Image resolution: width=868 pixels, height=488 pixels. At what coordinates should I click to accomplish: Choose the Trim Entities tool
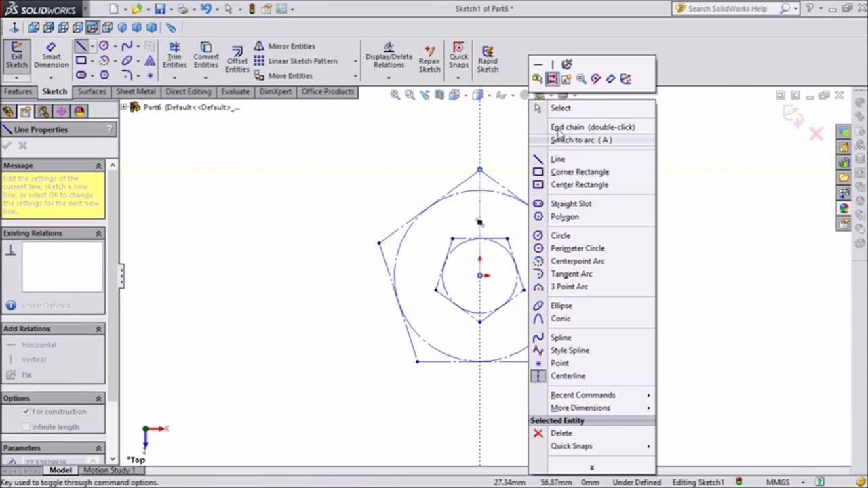[174, 56]
